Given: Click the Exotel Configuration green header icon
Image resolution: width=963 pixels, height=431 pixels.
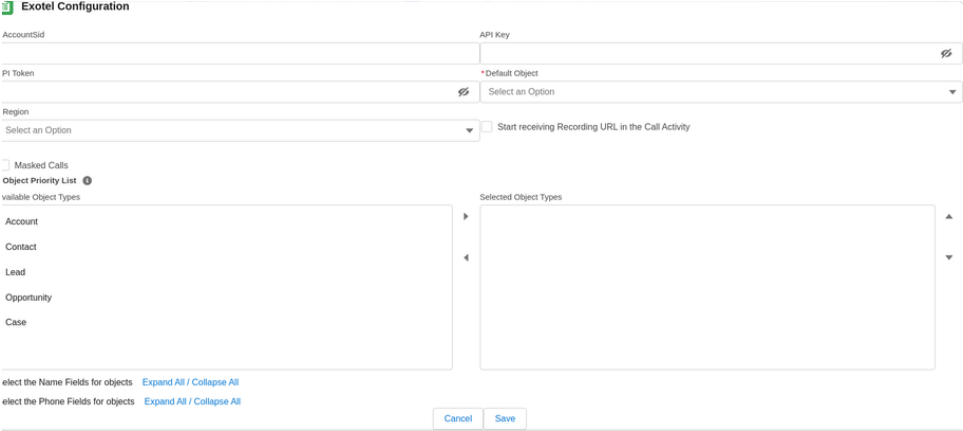Looking at the screenshot, I should click(x=7, y=7).
